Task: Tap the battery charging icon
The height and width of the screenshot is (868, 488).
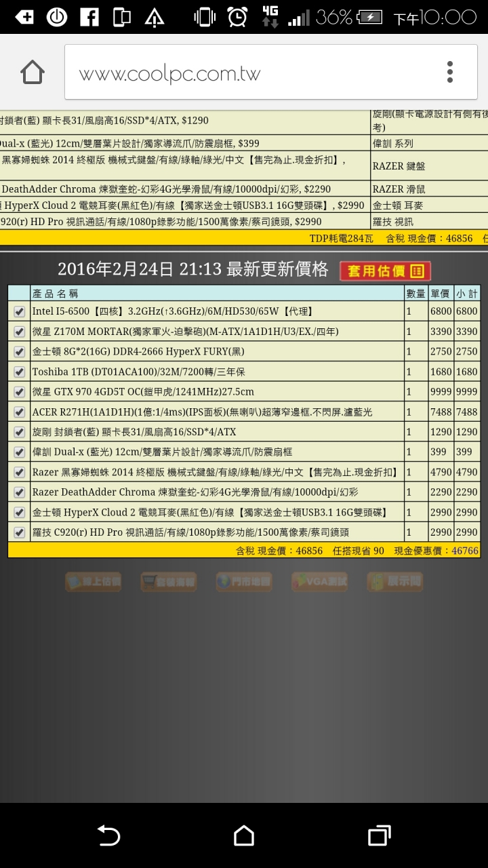Action: coord(370,17)
